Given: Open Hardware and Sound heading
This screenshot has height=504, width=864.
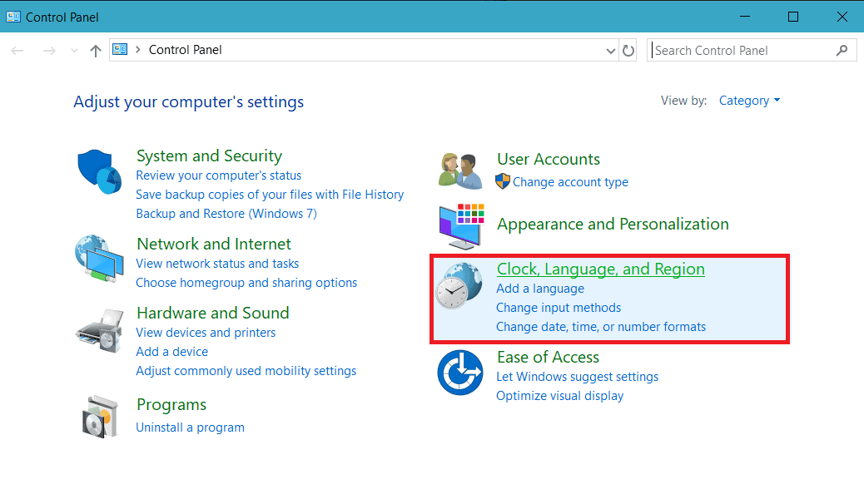Looking at the screenshot, I should pos(213,313).
